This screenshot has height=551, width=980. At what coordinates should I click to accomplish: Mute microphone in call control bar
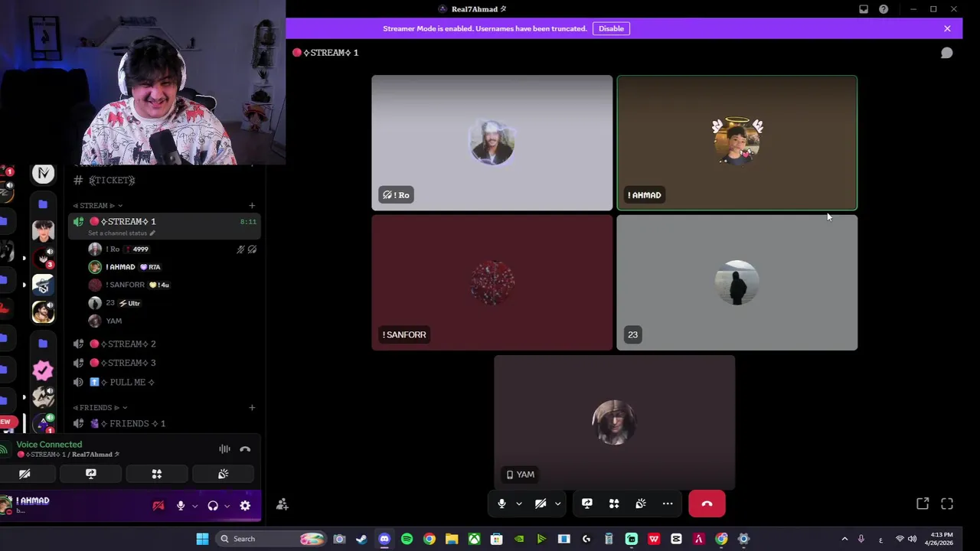501,504
